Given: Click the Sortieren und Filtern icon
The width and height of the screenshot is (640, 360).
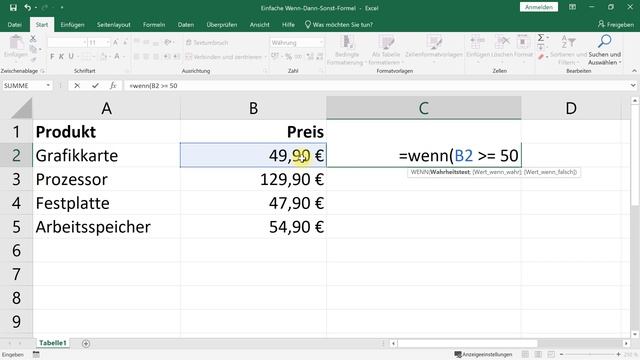Looking at the screenshot, I should click(568, 42).
